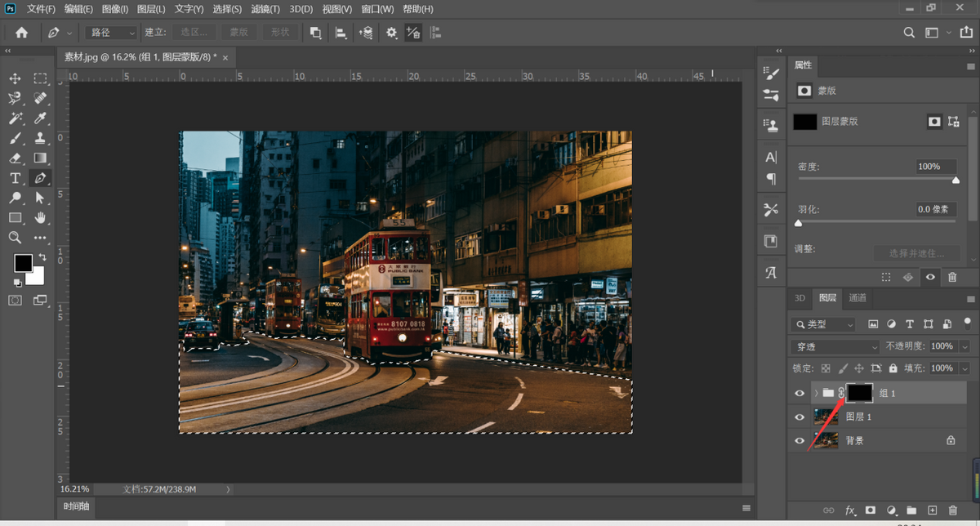Hide the 图层 1 layer
980x526 pixels.
800,417
